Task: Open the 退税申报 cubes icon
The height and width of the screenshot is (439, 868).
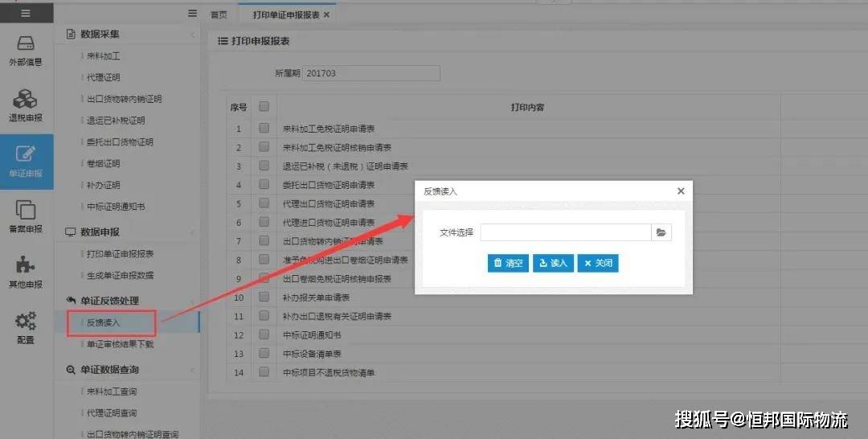Action: 26,100
